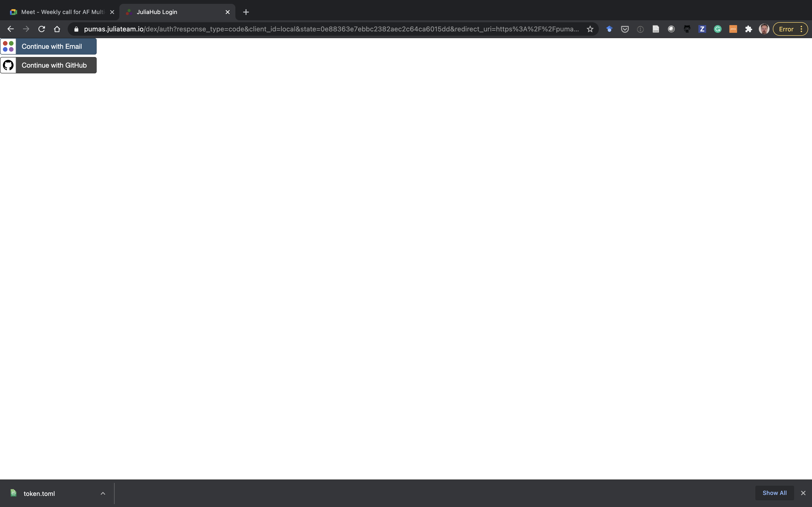Open the Pocket extension
The height and width of the screenshot is (507, 812).
[x=625, y=29]
